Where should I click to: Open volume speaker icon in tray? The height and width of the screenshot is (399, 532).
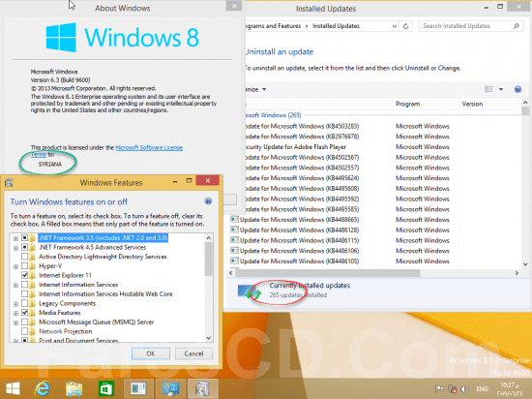click(x=465, y=388)
